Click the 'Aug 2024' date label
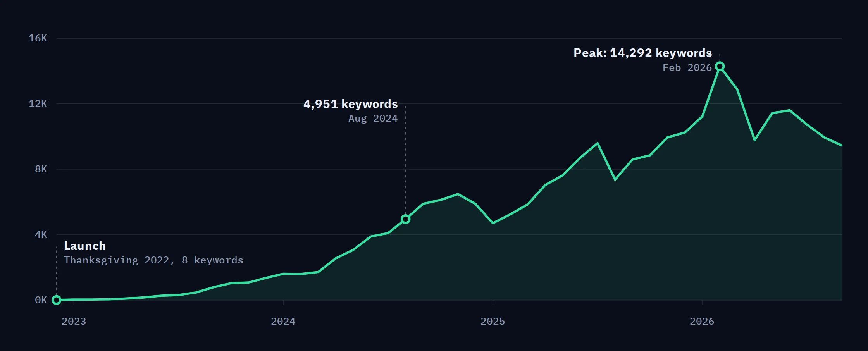The height and width of the screenshot is (351, 868). tap(373, 118)
